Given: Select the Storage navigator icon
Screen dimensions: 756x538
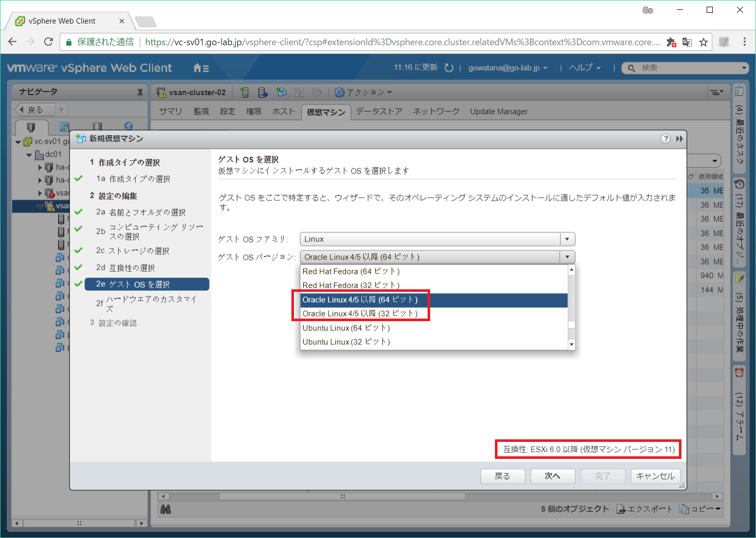Looking at the screenshot, I should coord(97,126).
